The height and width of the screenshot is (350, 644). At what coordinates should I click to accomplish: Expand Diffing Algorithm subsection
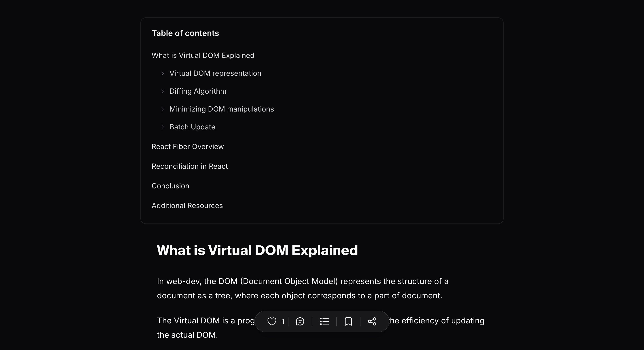click(163, 91)
